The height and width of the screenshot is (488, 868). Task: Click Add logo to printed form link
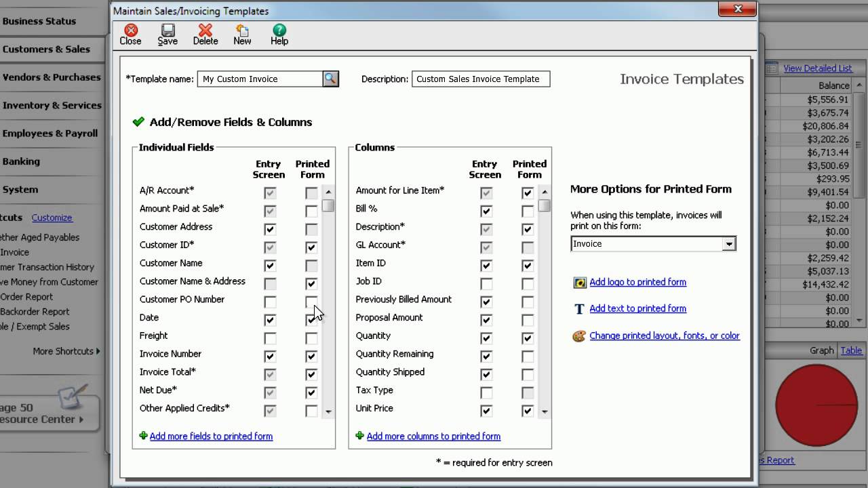pos(637,282)
